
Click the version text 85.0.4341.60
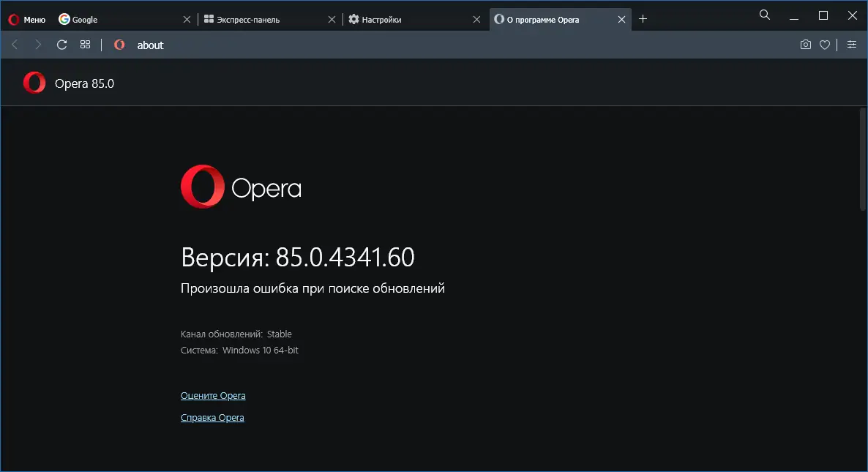[345, 258]
